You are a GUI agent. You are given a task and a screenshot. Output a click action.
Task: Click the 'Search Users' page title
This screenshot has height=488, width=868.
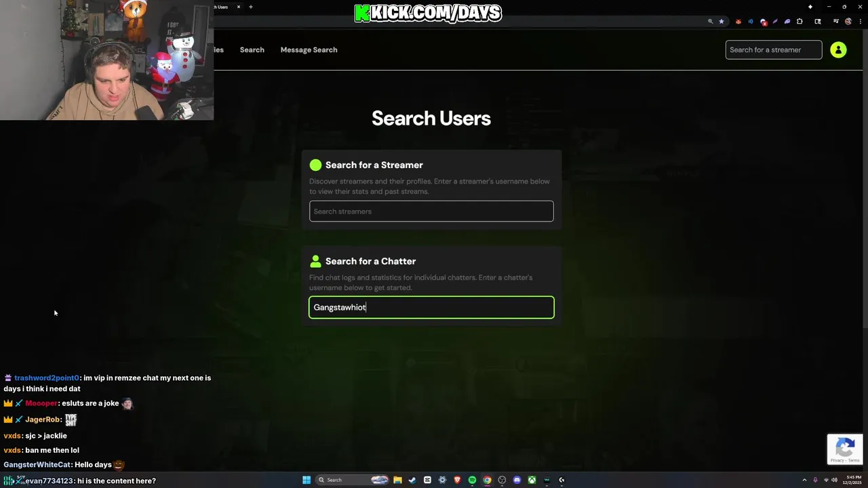tap(431, 119)
